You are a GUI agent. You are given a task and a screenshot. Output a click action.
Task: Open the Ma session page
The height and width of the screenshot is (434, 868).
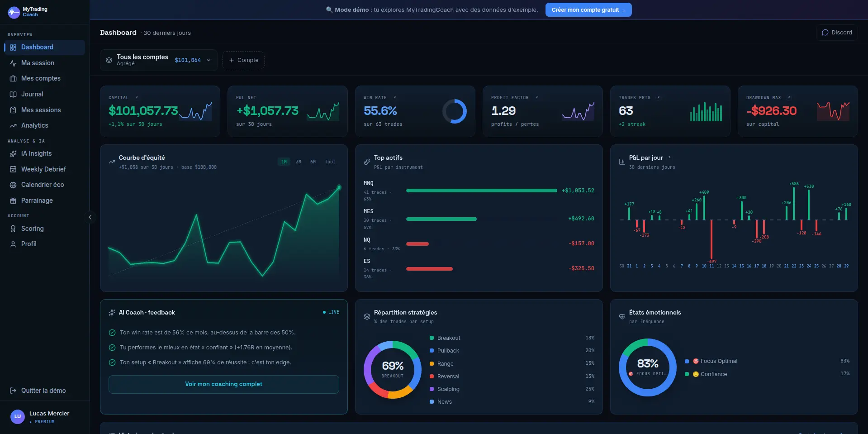[44, 63]
